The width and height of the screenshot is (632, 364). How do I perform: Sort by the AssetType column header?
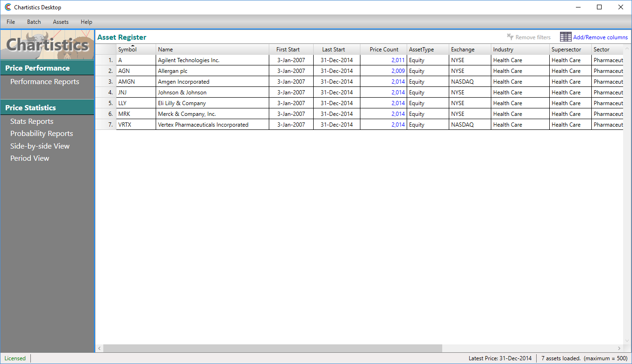tap(428, 50)
